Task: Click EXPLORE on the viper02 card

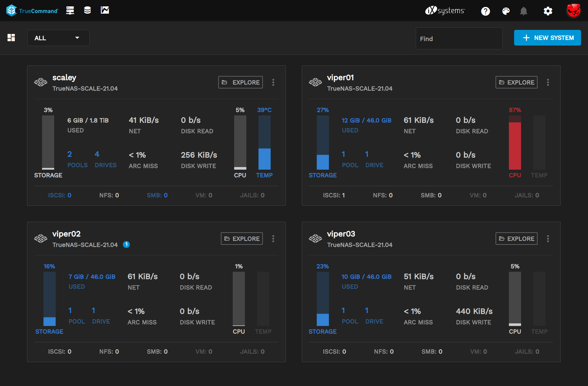Action: tap(242, 239)
